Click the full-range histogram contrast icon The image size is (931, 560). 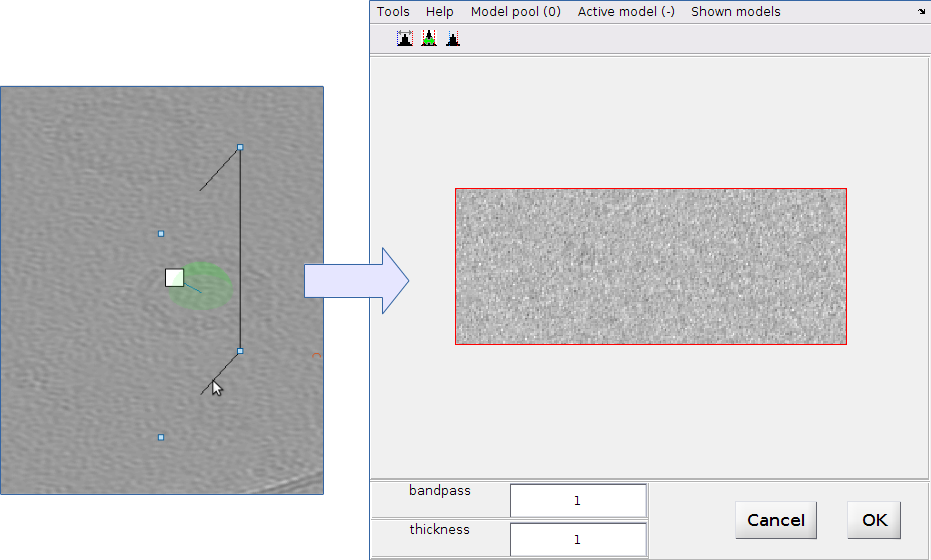point(405,39)
